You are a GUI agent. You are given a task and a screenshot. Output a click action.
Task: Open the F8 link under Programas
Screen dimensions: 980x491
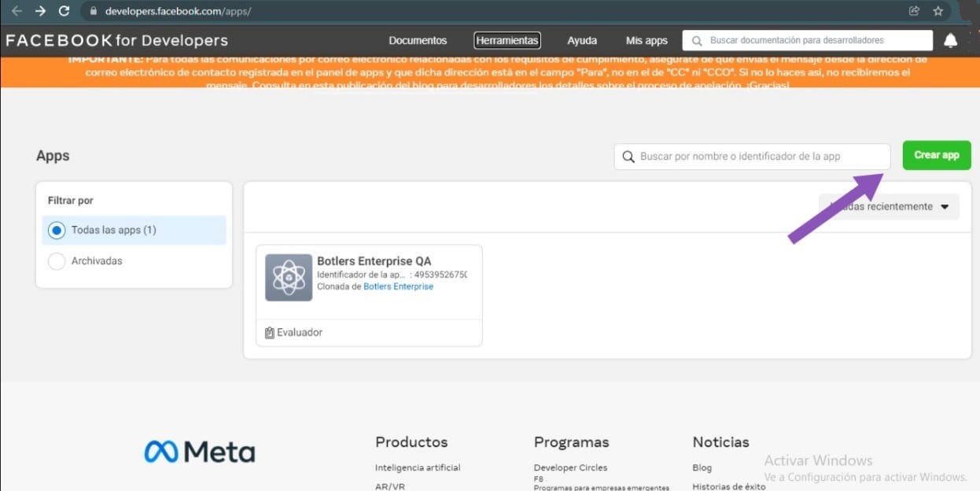tap(539, 478)
